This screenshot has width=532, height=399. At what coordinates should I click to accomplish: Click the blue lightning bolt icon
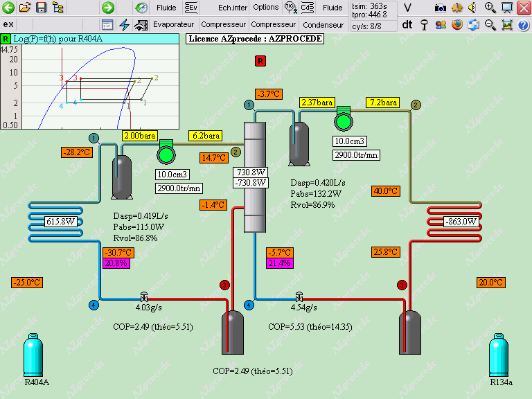tap(124, 24)
